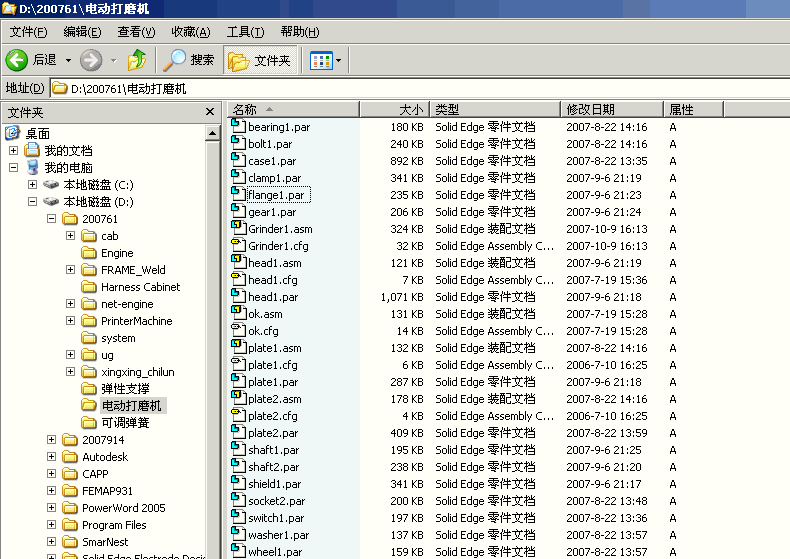790x559 pixels.
Task: Select plate1.asm assembly icon
Action: 238,347
